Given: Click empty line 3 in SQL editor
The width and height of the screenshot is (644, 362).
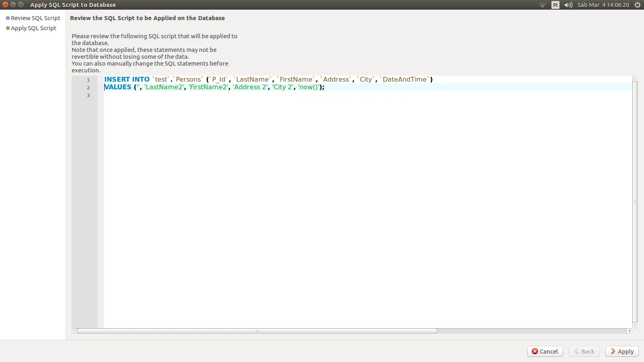Looking at the screenshot, I should (x=242, y=95).
